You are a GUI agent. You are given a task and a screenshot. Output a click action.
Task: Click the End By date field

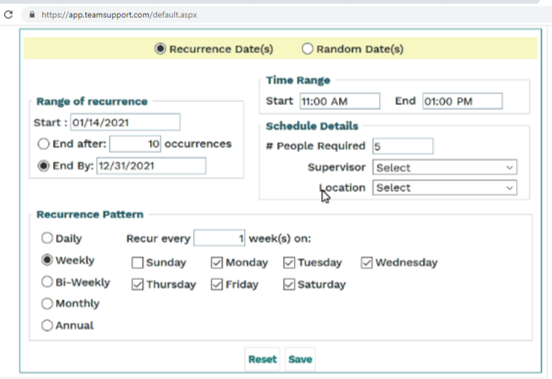151,166
